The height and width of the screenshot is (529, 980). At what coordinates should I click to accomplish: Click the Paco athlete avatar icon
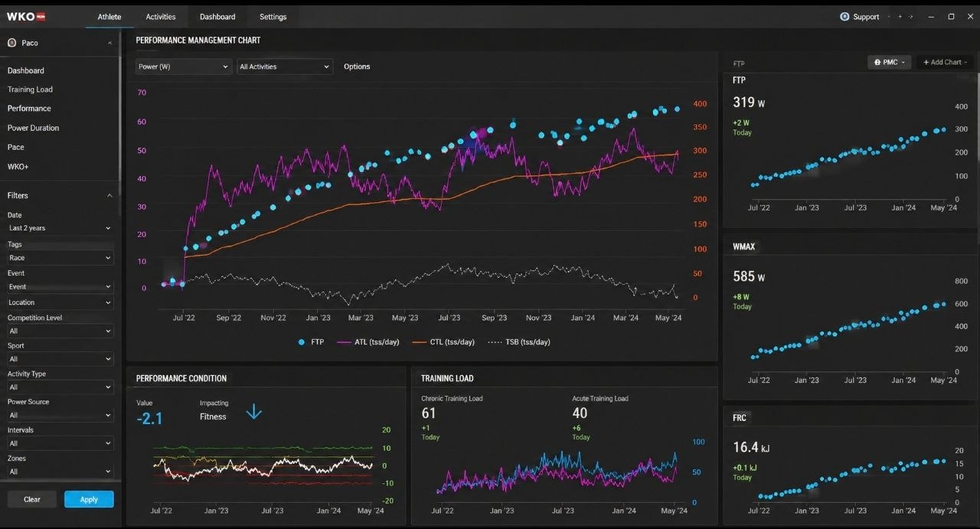11,43
